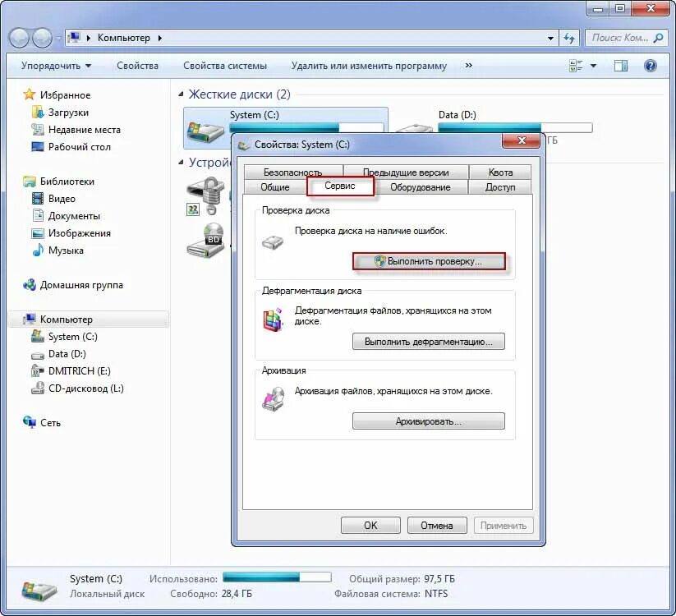This screenshot has height=616, width=676.
Task: Click Свойства in the toolbar
Action: point(137,66)
